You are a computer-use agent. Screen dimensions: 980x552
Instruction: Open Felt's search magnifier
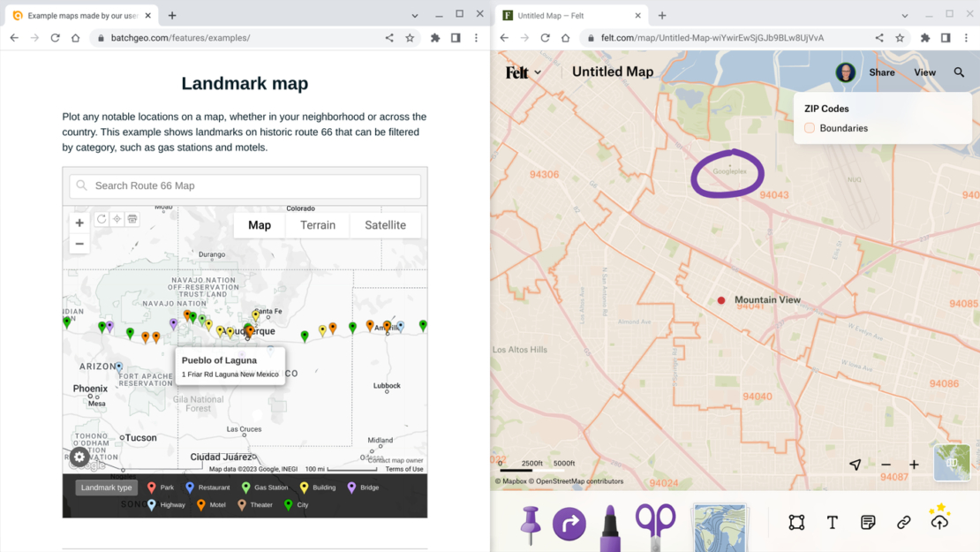(x=959, y=72)
